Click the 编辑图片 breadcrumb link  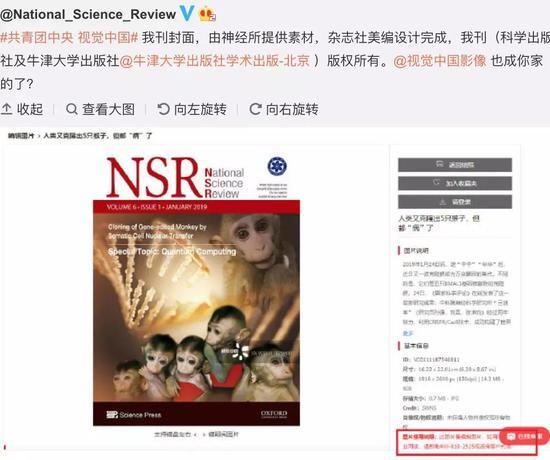coord(21,135)
